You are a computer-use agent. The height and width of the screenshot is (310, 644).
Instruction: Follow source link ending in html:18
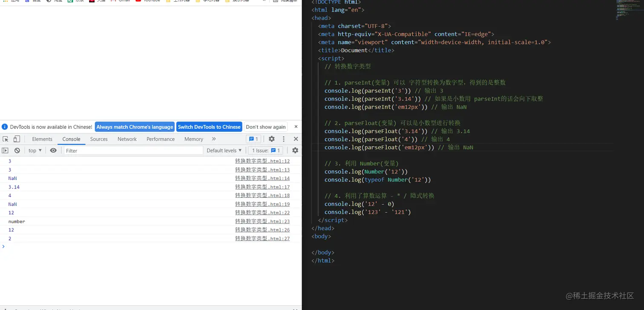pos(262,195)
